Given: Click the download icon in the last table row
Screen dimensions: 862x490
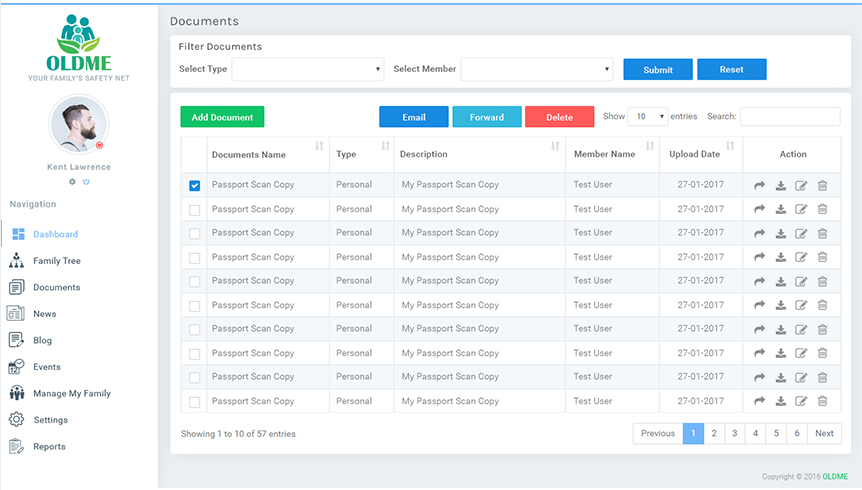Looking at the screenshot, I should click(781, 401).
